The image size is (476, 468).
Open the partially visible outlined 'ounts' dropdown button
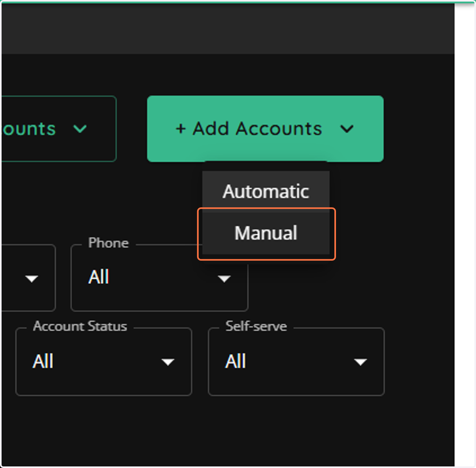tap(59, 129)
